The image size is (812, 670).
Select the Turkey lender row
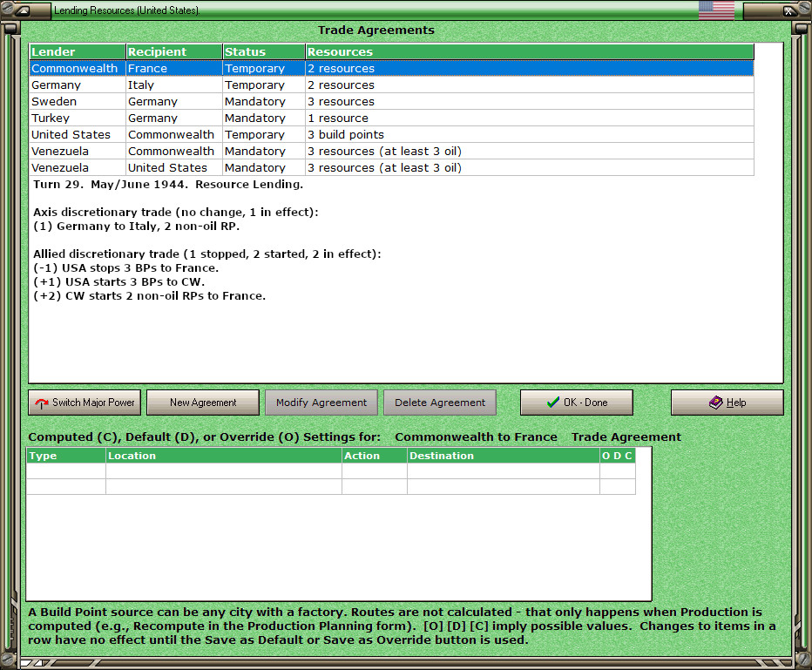click(x=391, y=118)
